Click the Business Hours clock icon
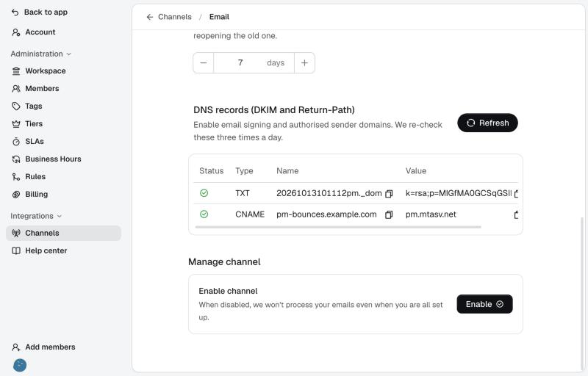The height and width of the screenshot is (376, 588). [x=16, y=159]
